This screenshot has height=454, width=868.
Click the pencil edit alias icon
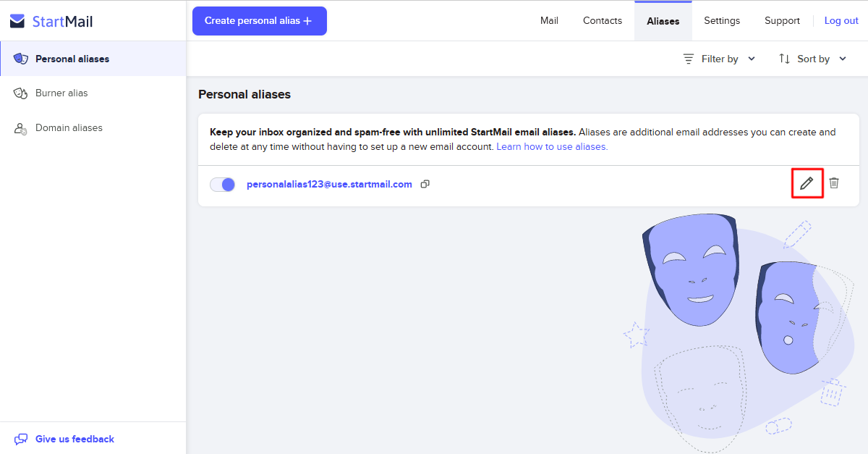coord(807,183)
